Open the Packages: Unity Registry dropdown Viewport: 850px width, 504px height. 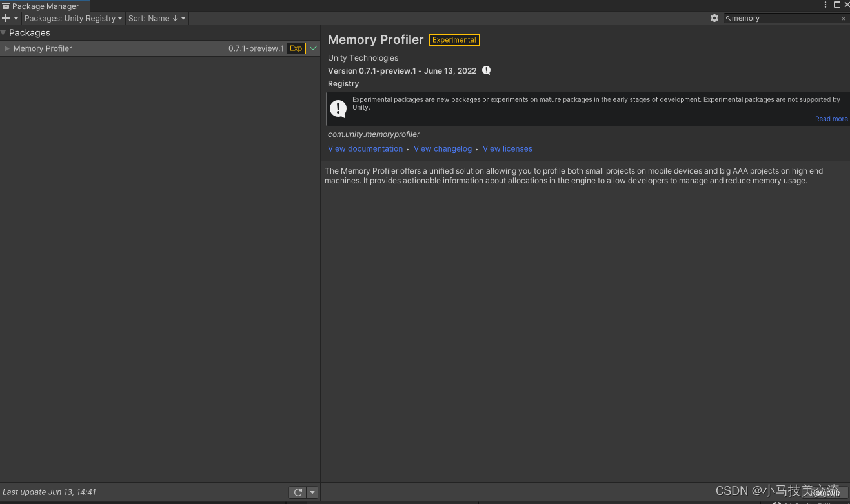73,18
